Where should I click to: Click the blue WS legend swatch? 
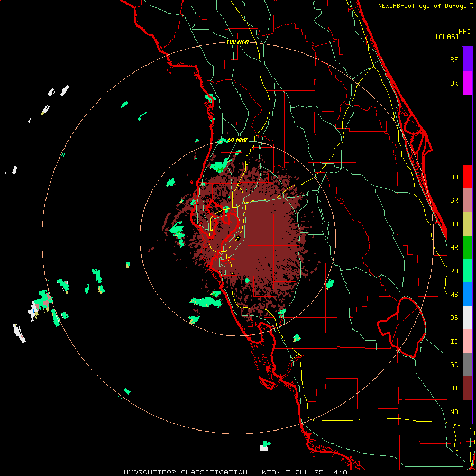tap(467, 294)
